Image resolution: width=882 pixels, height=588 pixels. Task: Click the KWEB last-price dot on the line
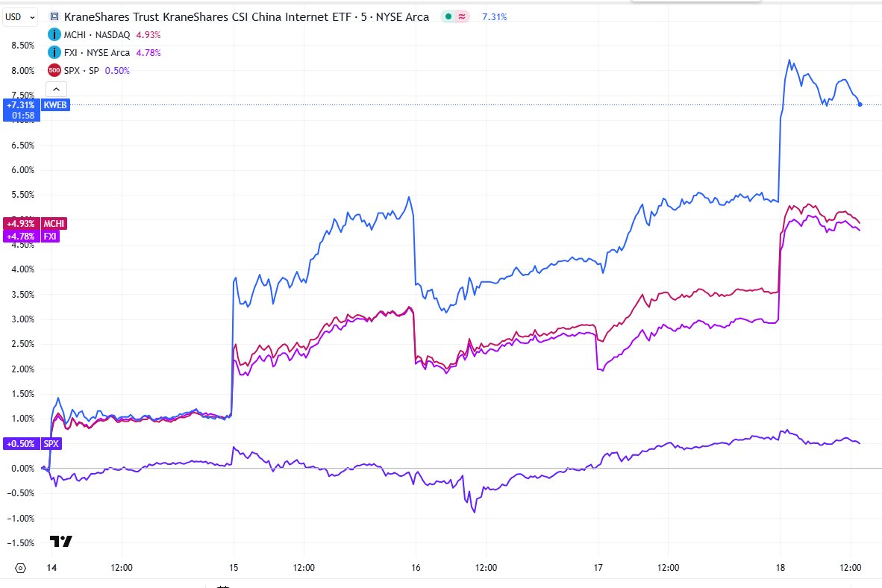pos(860,104)
